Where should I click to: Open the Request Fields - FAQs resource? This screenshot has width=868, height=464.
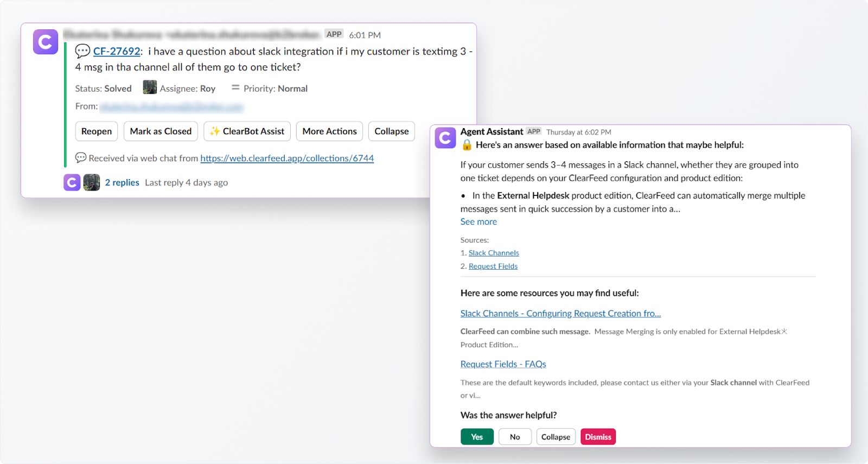coord(503,365)
